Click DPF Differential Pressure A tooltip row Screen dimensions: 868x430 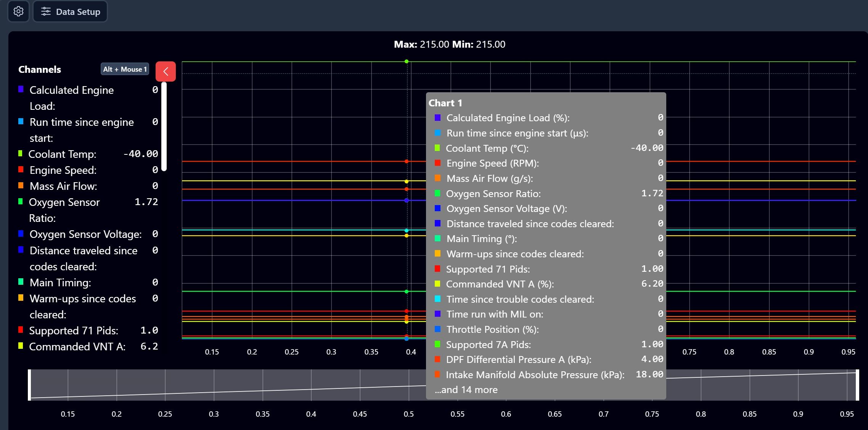coord(549,359)
